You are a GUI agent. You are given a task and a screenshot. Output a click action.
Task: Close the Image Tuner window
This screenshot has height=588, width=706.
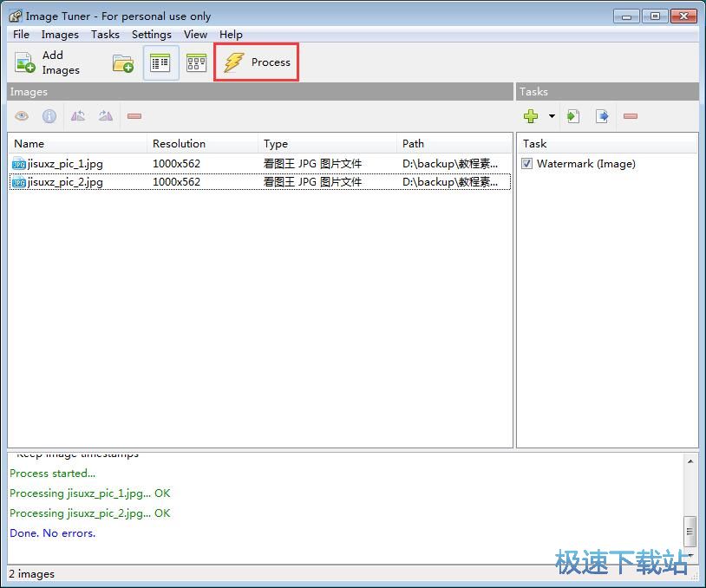684,16
